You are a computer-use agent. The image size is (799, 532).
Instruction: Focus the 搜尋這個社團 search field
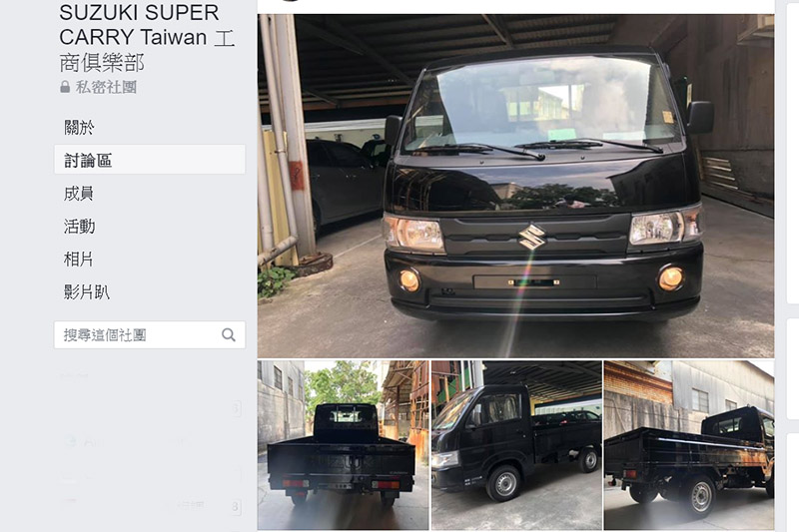point(149,335)
